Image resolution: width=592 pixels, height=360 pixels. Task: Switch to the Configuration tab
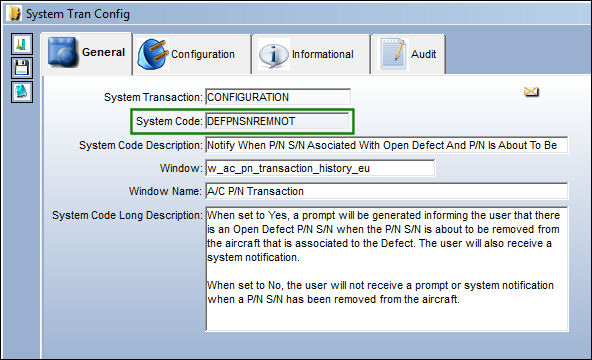(192, 54)
